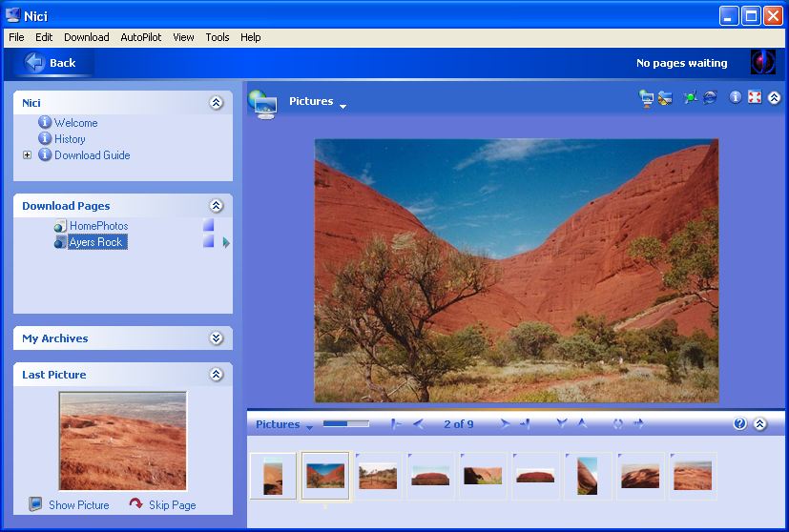
Task: Click the circular refresh icon in thumbnail bar
Action: pos(618,424)
